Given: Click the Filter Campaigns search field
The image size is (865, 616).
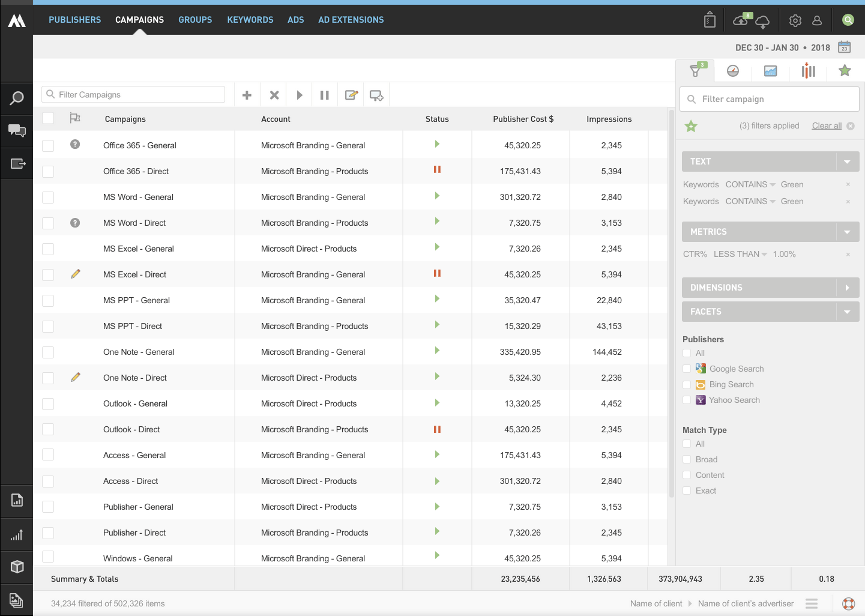Looking at the screenshot, I should (x=133, y=94).
